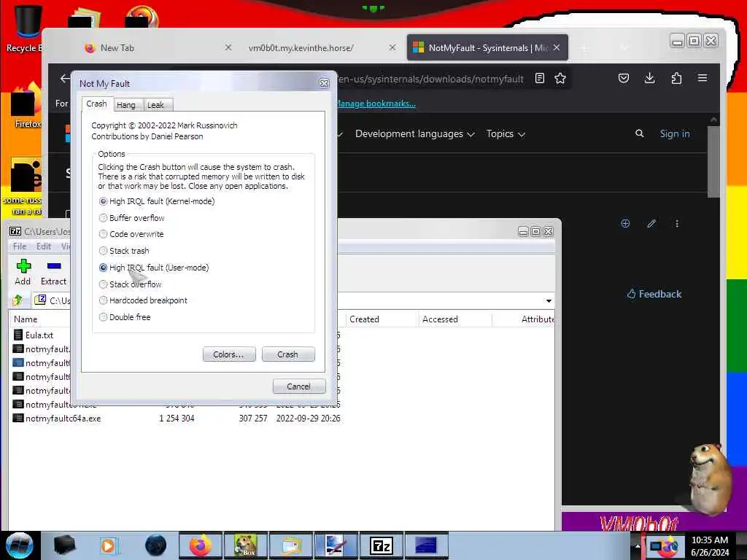
Task: Bookmark this page with star icon
Action: 560,78
